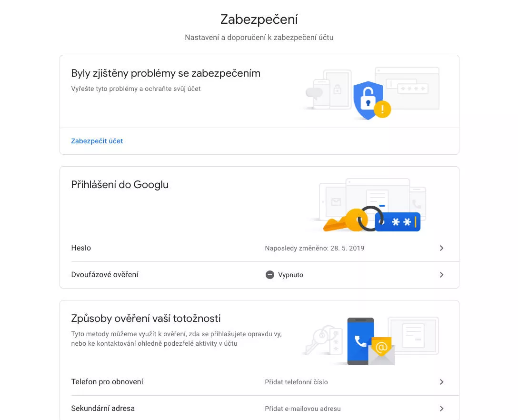518x420 pixels.
Task: Click the blue shield with open padlock icon
Action: 368,100
